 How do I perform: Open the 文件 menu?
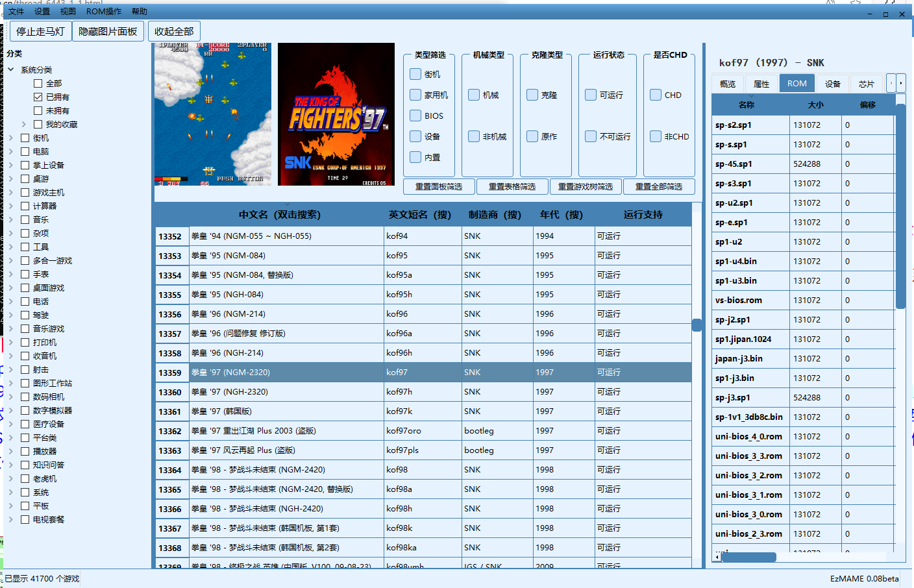click(x=16, y=12)
